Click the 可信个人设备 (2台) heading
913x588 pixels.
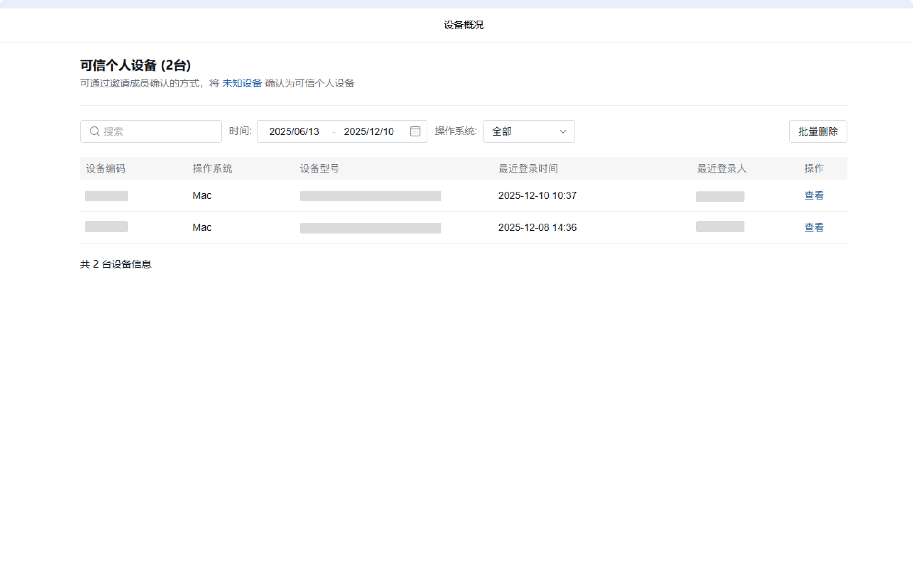pos(135,65)
